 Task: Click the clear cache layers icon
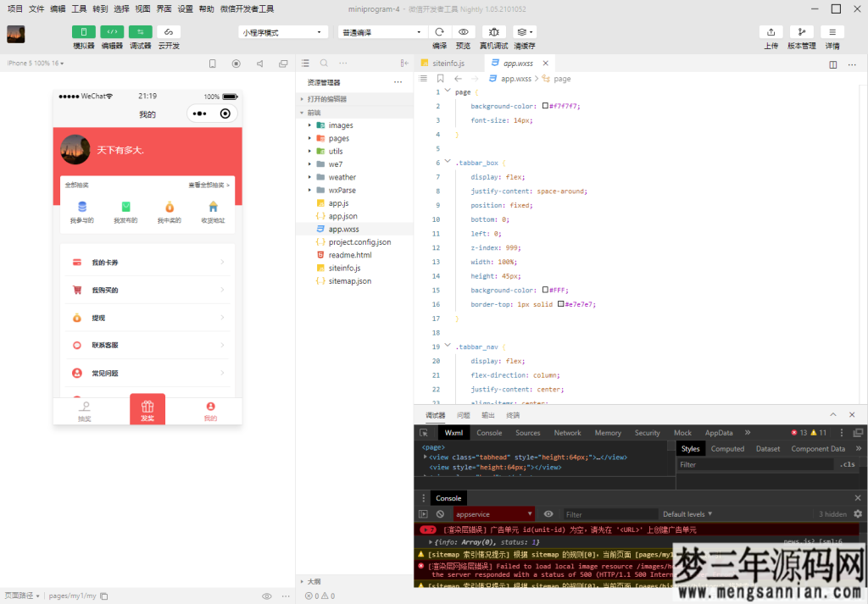(523, 32)
